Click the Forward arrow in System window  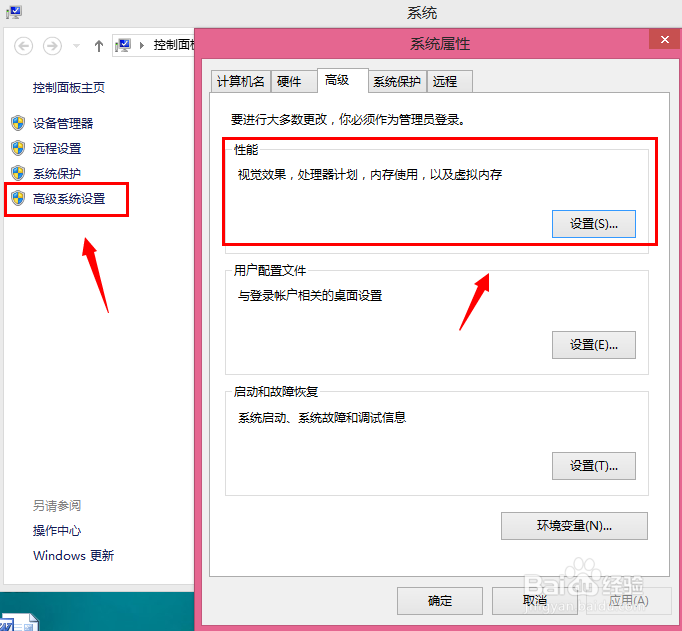tap(52, 46)
